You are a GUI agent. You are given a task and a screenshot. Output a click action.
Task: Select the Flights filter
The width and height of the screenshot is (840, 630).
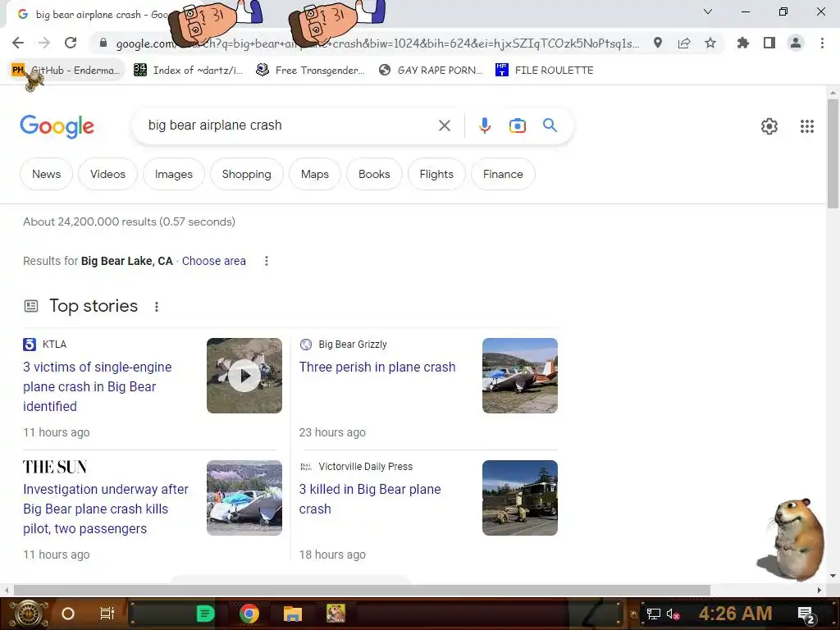click(436, 174)
